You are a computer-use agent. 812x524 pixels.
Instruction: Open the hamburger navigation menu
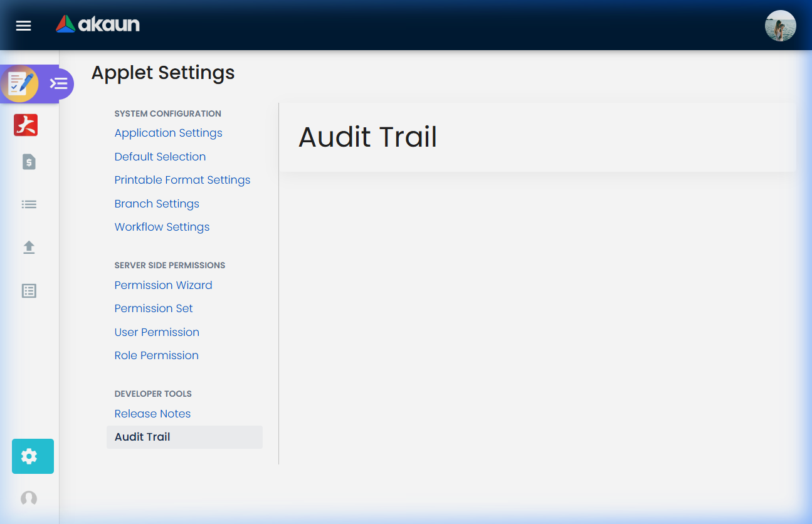pos(23,26)
